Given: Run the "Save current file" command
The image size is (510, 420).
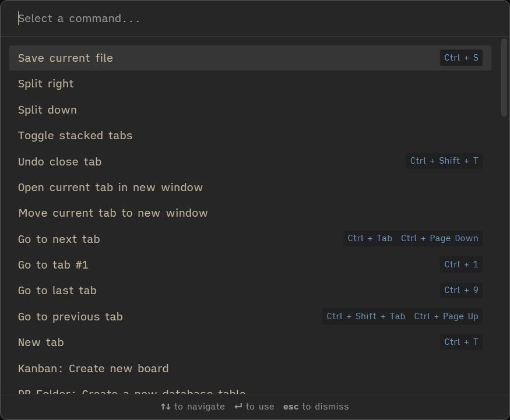Looking at the screenshot, I should [x=65, y=58].
